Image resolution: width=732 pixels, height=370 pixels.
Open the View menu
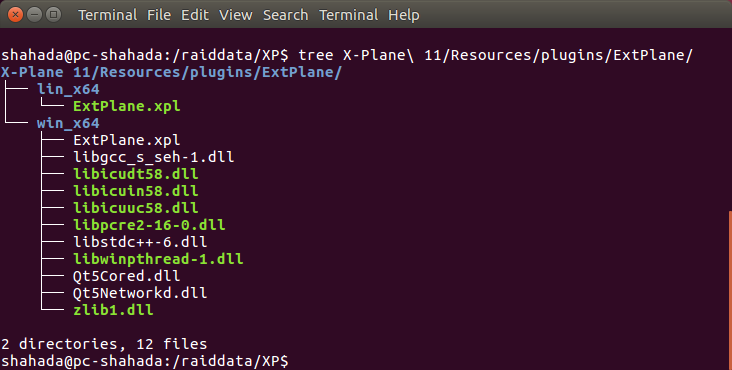point(236,15)
